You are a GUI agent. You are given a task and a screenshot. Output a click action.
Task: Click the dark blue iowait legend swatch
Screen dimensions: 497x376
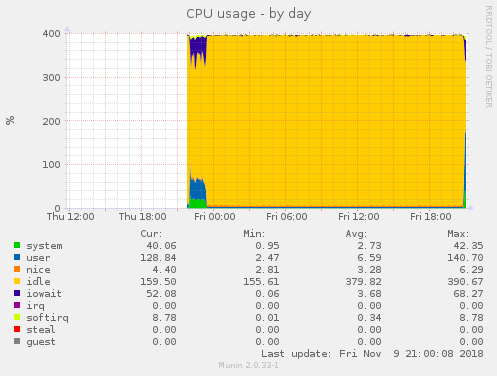coord(17,293)
